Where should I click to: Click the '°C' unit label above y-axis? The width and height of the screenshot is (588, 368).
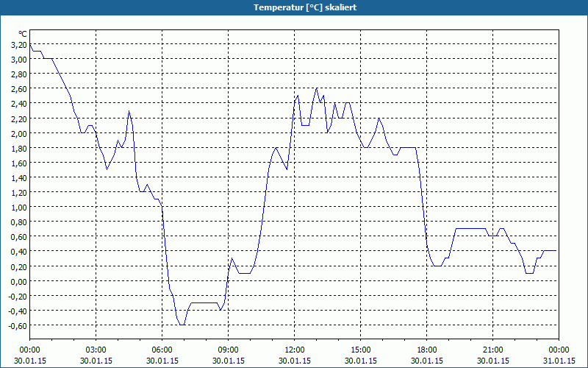[23, 35]
